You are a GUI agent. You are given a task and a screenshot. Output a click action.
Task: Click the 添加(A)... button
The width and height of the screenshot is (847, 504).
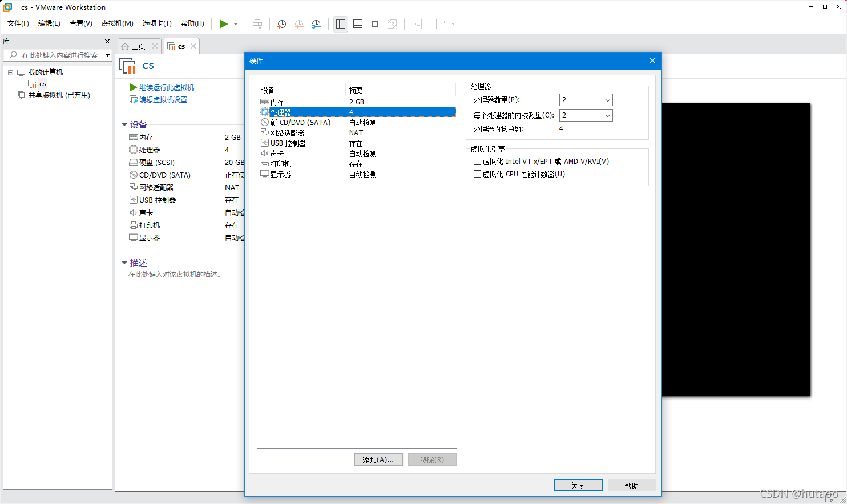378,459
